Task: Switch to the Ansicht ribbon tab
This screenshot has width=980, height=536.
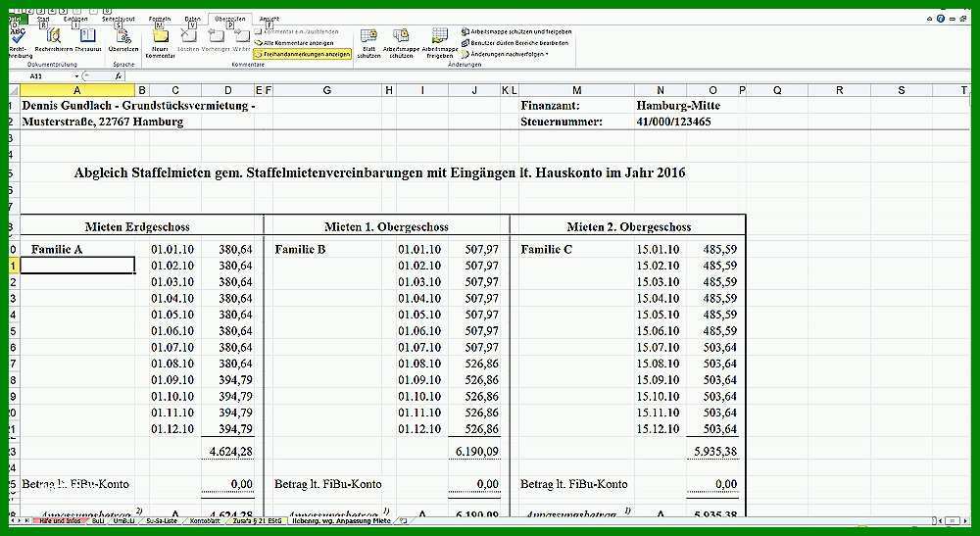Action: click(269, 20)
